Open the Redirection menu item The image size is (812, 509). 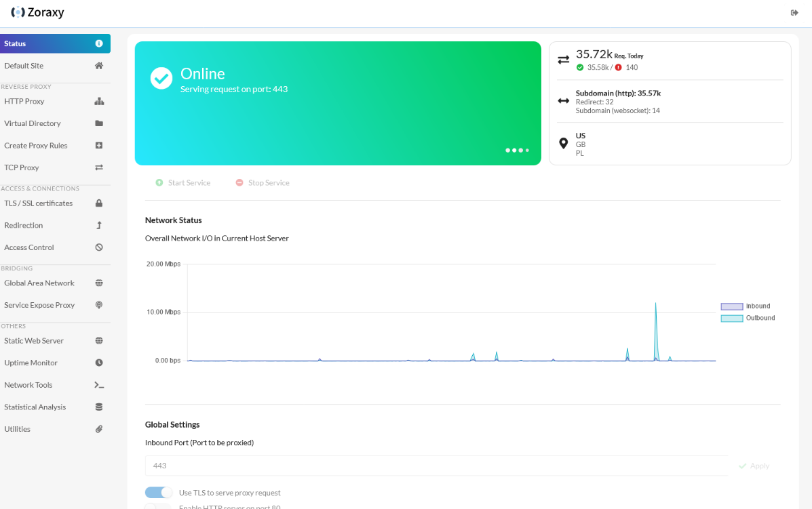pyautogui.click(x=24, y=225)
